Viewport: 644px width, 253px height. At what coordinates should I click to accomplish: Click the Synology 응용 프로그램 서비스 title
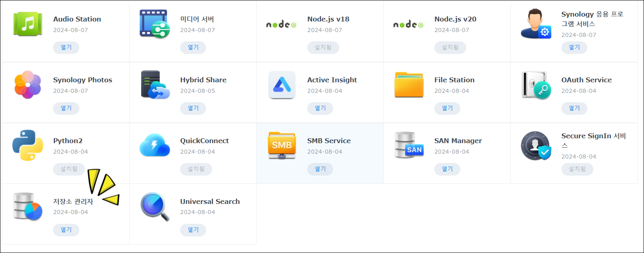pyautogui.click(x=593, y=19)
